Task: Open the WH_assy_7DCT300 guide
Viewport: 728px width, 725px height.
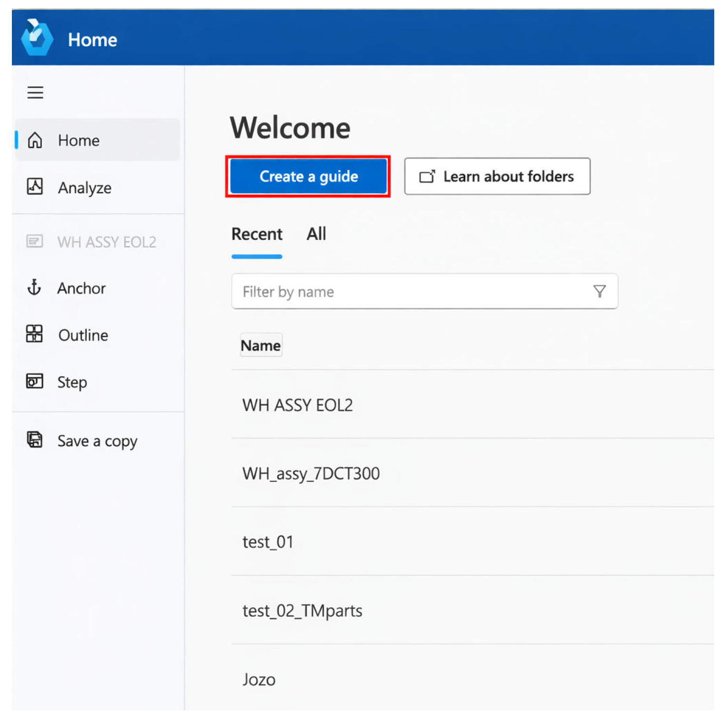Action: pos(311,473)
